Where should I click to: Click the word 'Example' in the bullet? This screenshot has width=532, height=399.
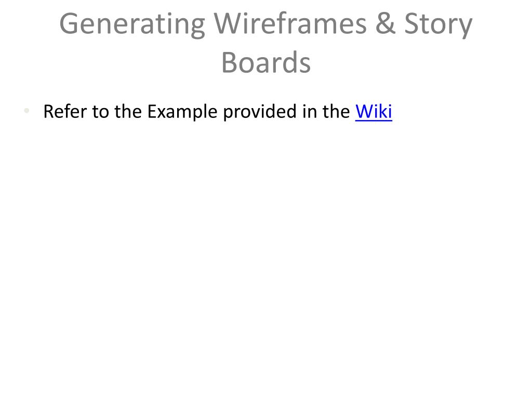click(x=182, y=112)
